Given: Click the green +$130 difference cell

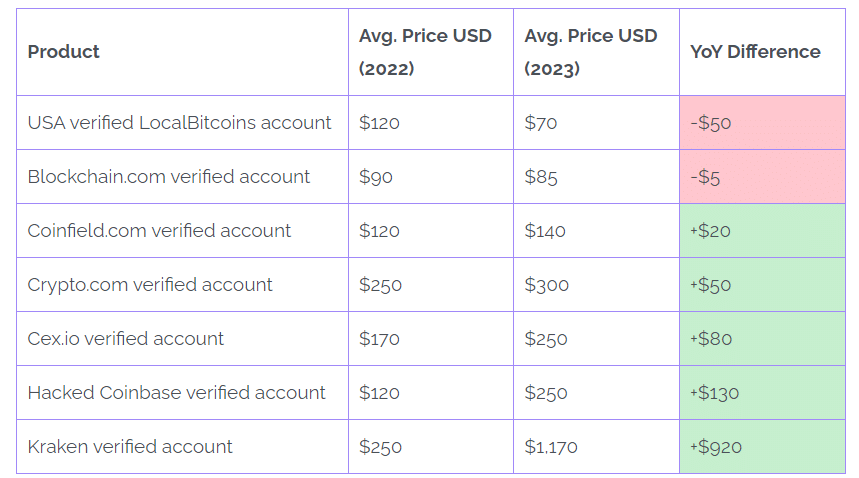Looking at the screenshot, I should tap(715, 393).
